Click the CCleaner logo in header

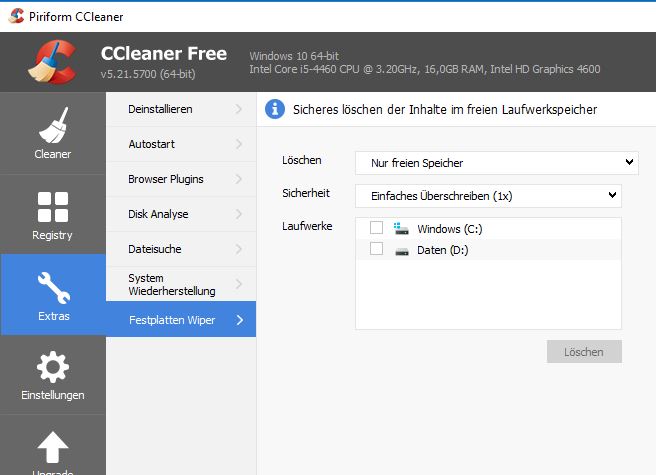pos(53,62)
